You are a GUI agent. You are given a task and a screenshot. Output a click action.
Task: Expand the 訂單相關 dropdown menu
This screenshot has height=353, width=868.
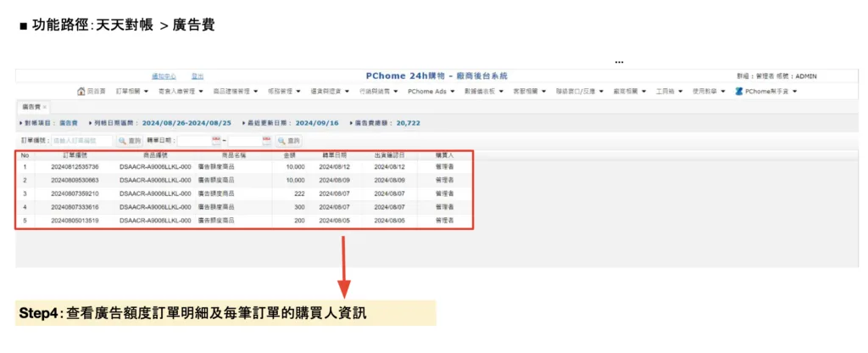(x=131, y=91)
